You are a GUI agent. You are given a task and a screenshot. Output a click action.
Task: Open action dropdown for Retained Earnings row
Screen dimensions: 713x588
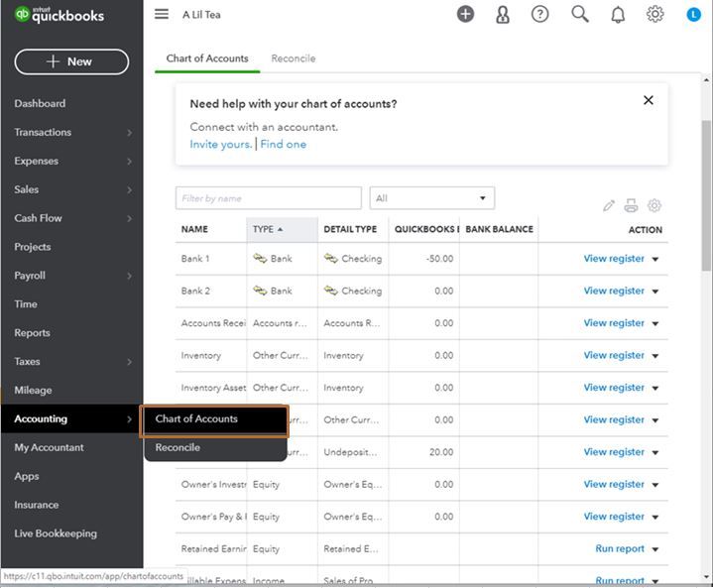[x=654, y=549]
